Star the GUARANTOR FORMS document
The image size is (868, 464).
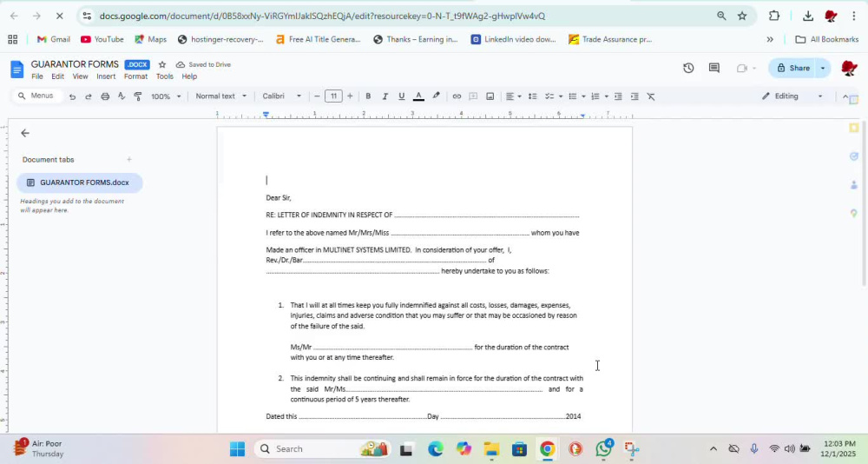point(162,65)
